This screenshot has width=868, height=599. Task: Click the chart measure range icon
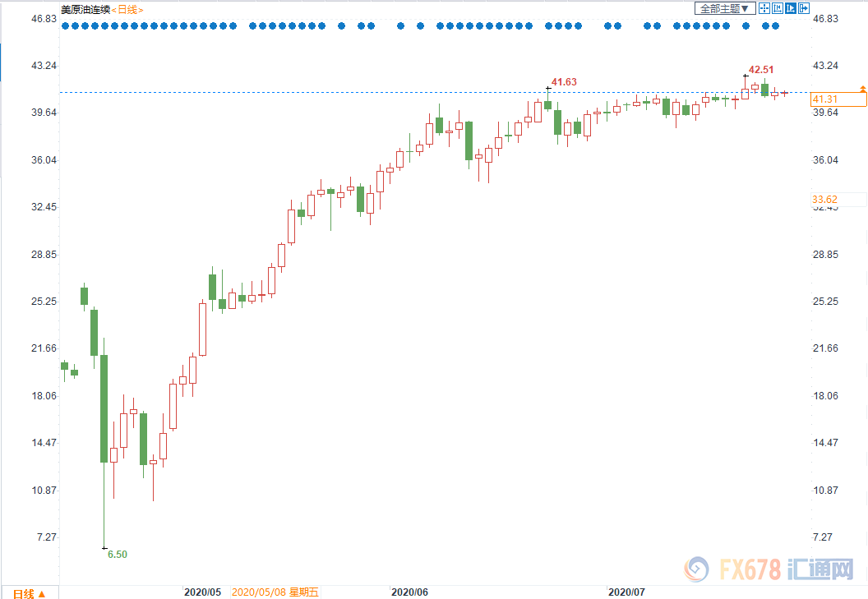click(777, 8)
